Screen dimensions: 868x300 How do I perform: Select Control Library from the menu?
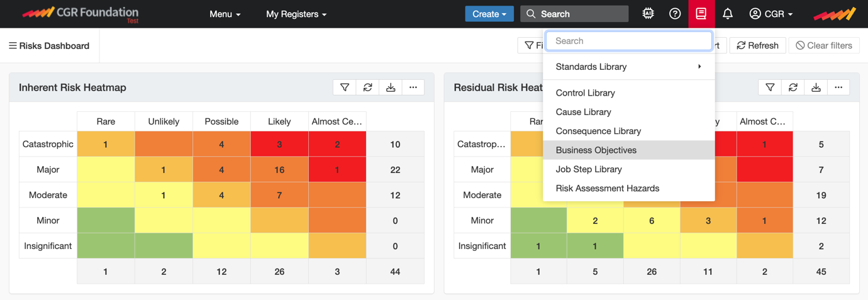[629, 92]
